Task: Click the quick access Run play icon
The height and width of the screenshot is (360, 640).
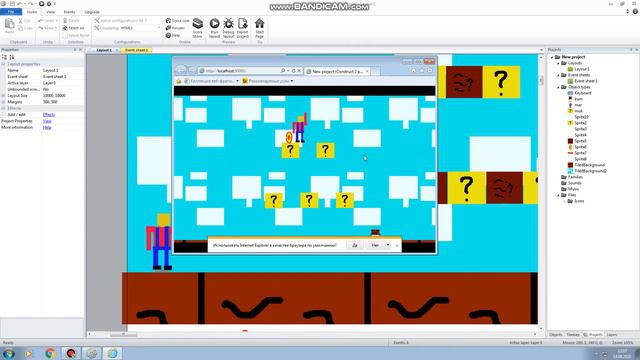Action: point(41,4)
